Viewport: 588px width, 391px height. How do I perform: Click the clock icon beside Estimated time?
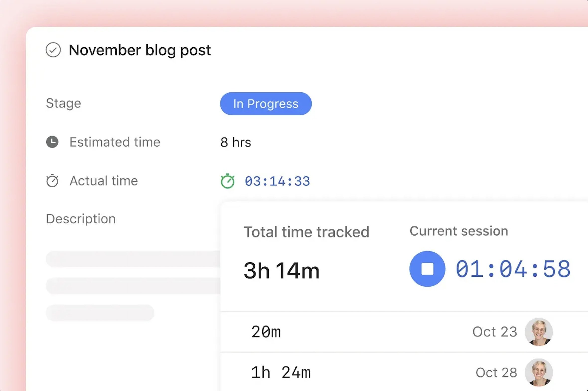tap(52, 142)
